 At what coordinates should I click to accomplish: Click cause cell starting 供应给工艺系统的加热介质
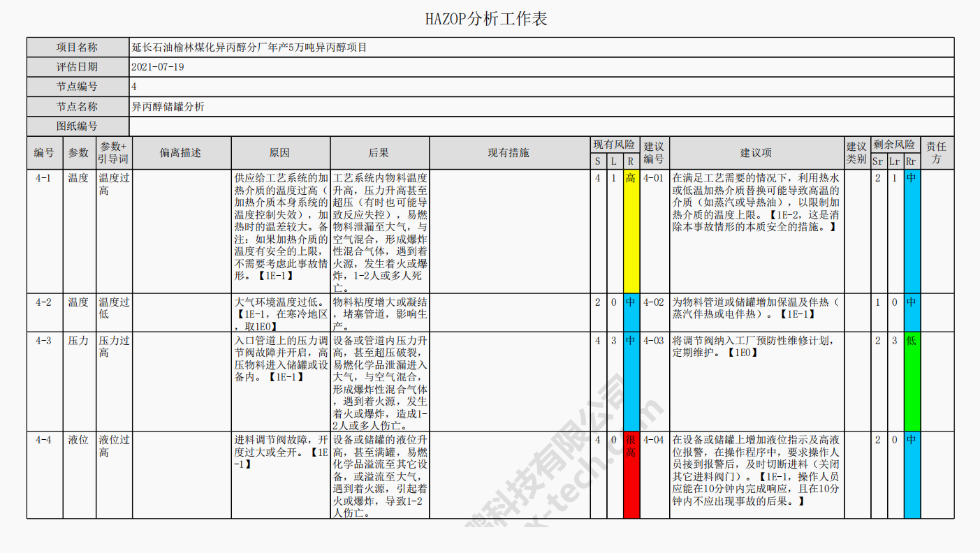tap(281, 231)
